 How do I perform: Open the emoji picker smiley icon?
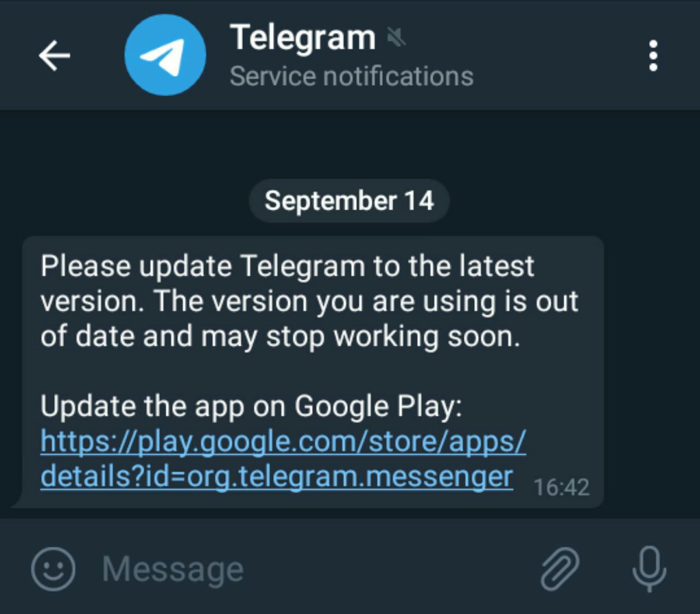coord(53,569)
